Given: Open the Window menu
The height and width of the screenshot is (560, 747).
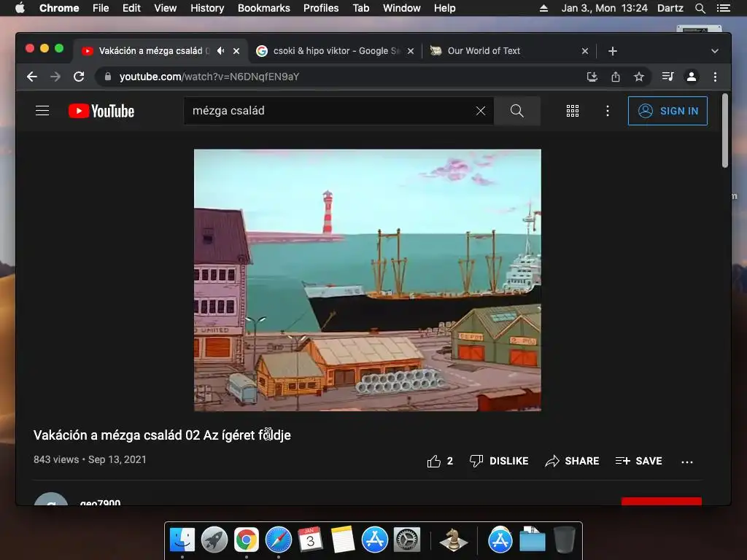Looking at the screenshot, I should tap(402, 8).
